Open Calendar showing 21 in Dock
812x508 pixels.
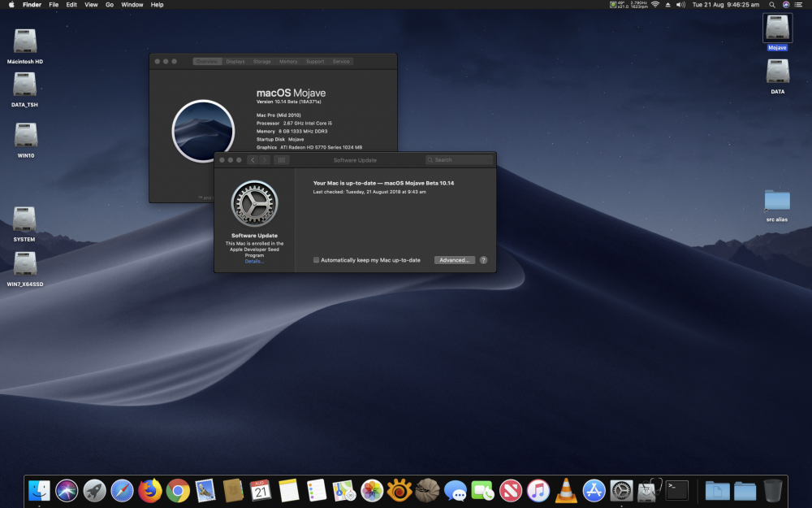pos(261,490)
